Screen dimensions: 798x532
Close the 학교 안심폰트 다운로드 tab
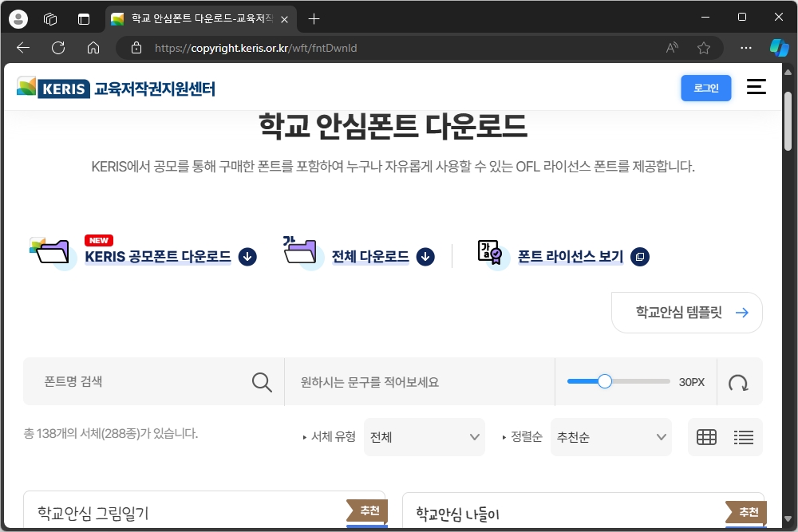[285, 19]
